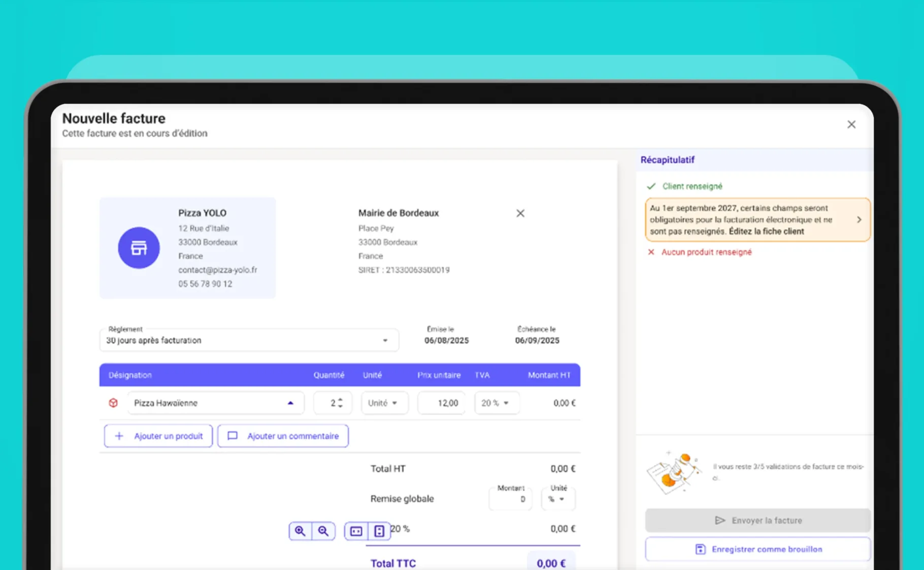Click the red product cube icon

click(113, 403)
